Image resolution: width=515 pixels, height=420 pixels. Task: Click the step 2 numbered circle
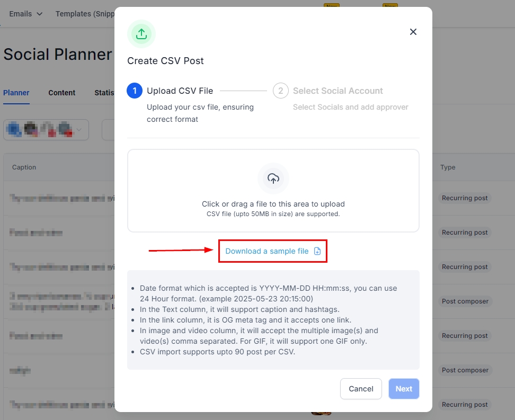point(280,91)
